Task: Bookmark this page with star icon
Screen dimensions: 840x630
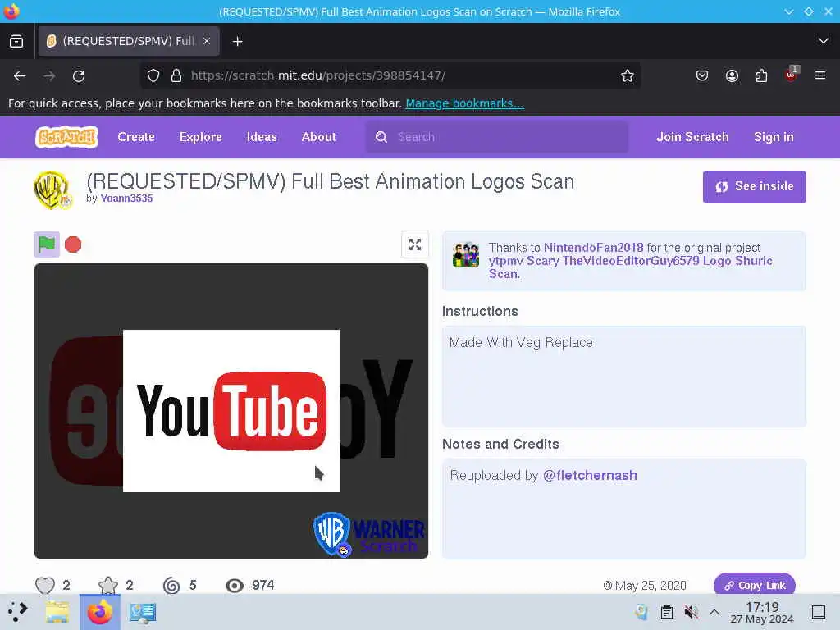Action: coord(628,76)
